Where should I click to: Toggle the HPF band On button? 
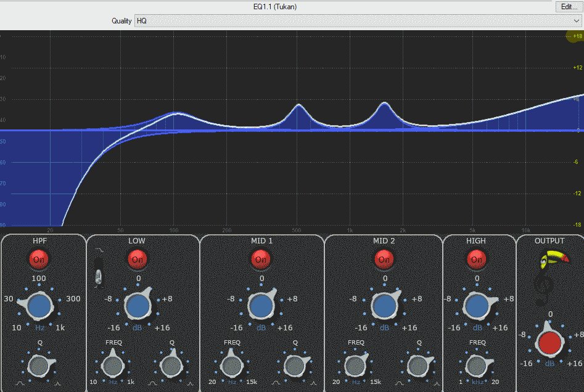(39, 259)
